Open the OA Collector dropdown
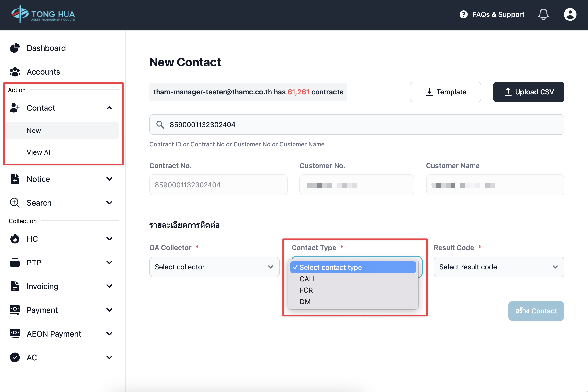Viewport: 588px width, 392px height. coord(214,267)
